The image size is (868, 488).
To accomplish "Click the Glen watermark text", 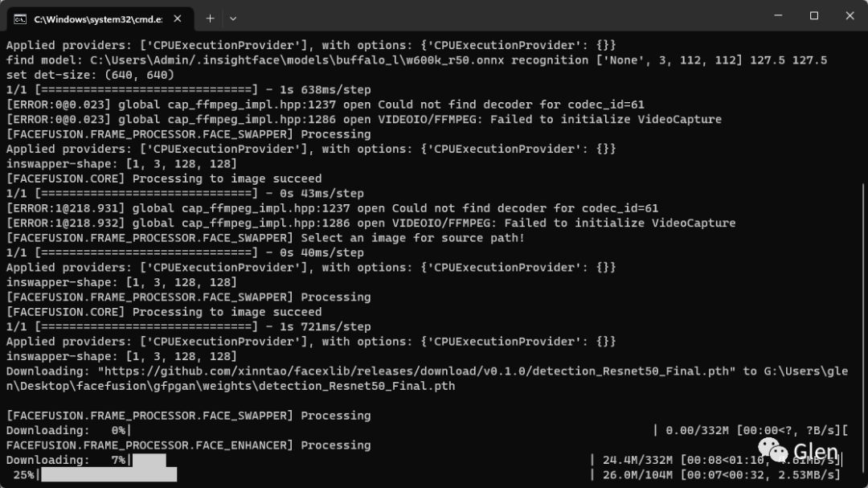I will 816,452.
